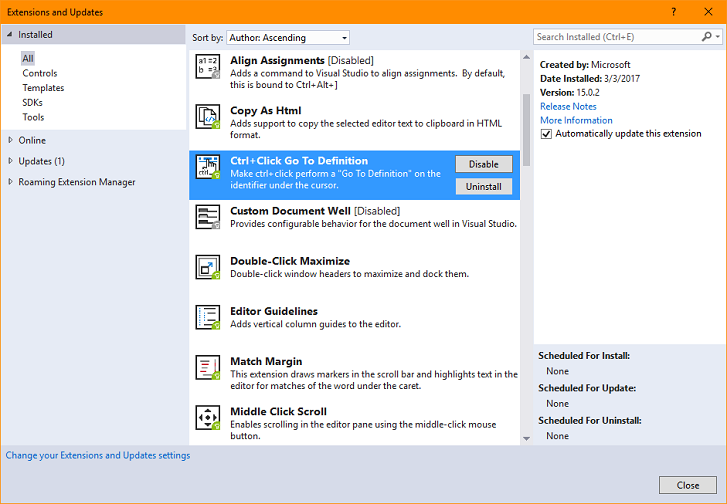The width and height of the screenshot is (727, 504).
Task: Click the Version 15.0.2 text
Action: (569, 92)
